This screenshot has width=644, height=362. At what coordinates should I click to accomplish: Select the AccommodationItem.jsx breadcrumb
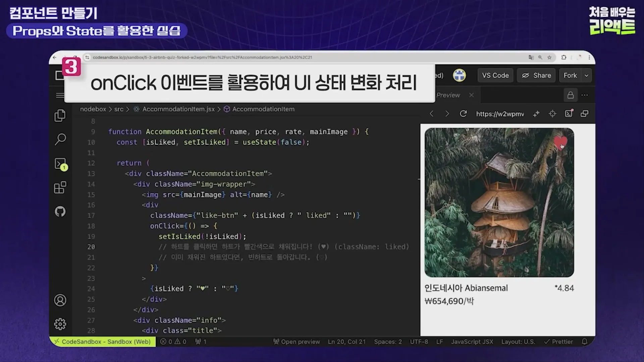coord(178,109)
